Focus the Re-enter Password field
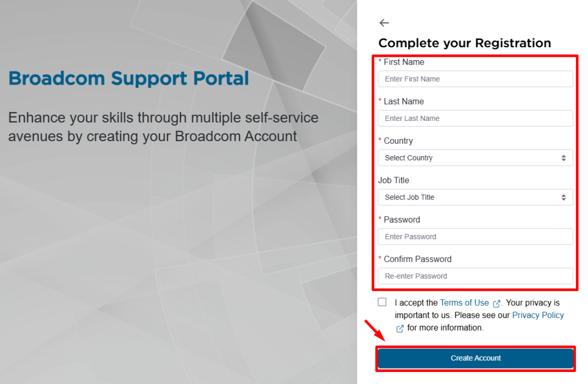588x384 pixels. pyautogui.click(x=475, y=276)
